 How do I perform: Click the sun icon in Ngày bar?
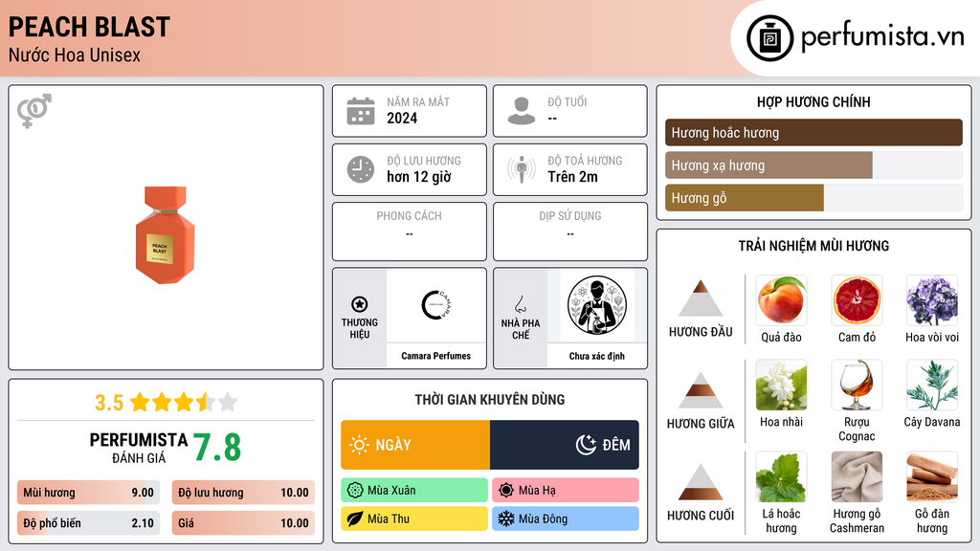[x=360, y=445]
